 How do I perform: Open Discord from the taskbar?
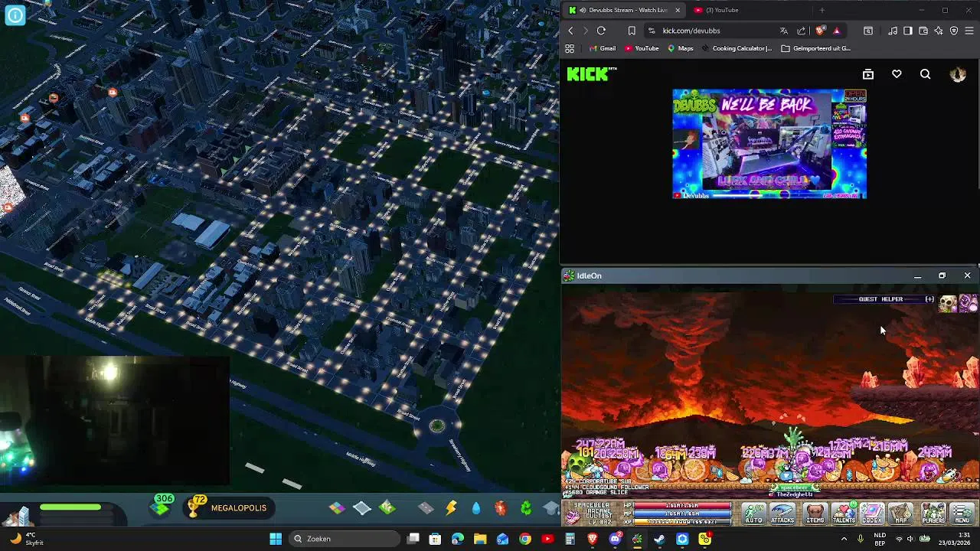(615, 539)
